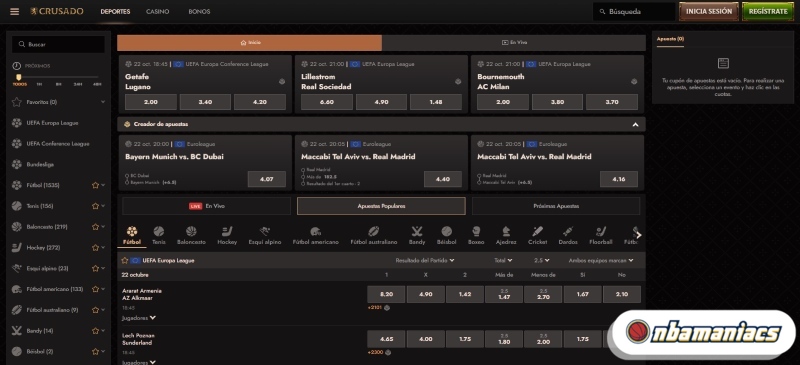The height and width of the screenshot is (365, 800).
Task: Star Fútbol americano (133) as favorite
Action: 95,289
